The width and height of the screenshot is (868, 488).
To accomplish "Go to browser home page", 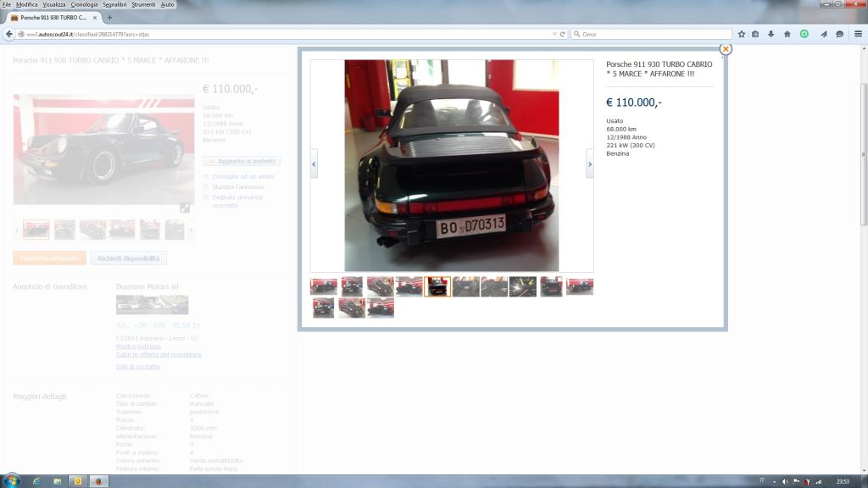I will (x=787, y=34).
